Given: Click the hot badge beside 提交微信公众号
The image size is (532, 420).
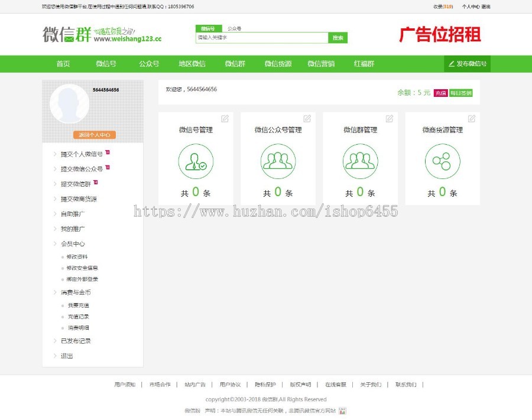Looking at the screenshot, I should (108, 167).
